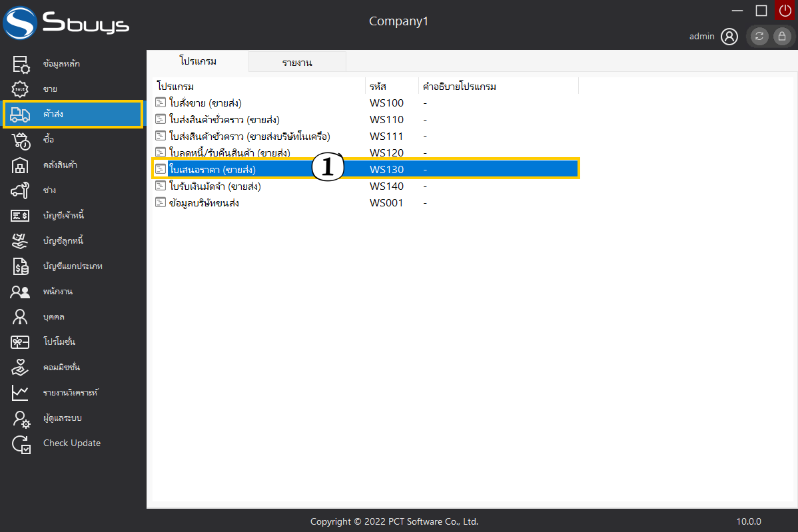This screenshot has height=532, width=798.
Task: Select ใบรับเงินมัดจำ (ขายส่ง) WS140 row
Action: [214, 186]
